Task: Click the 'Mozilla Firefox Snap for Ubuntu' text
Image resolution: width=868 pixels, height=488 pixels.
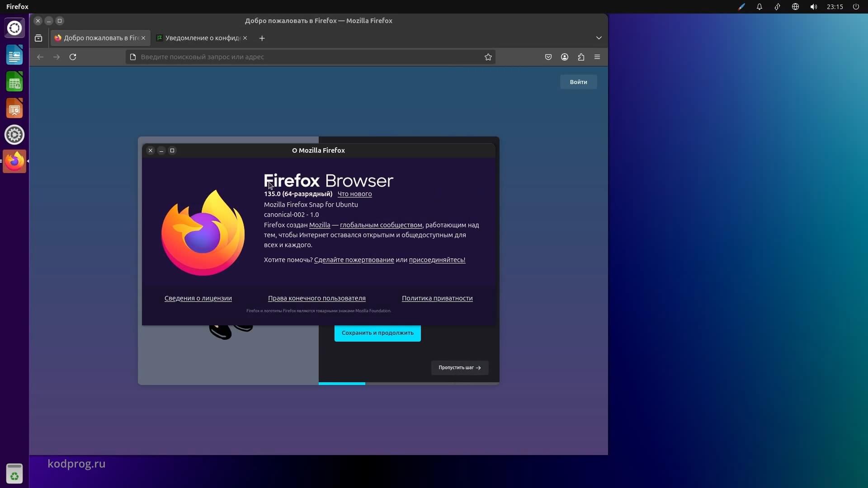Action: coord(311,205)
